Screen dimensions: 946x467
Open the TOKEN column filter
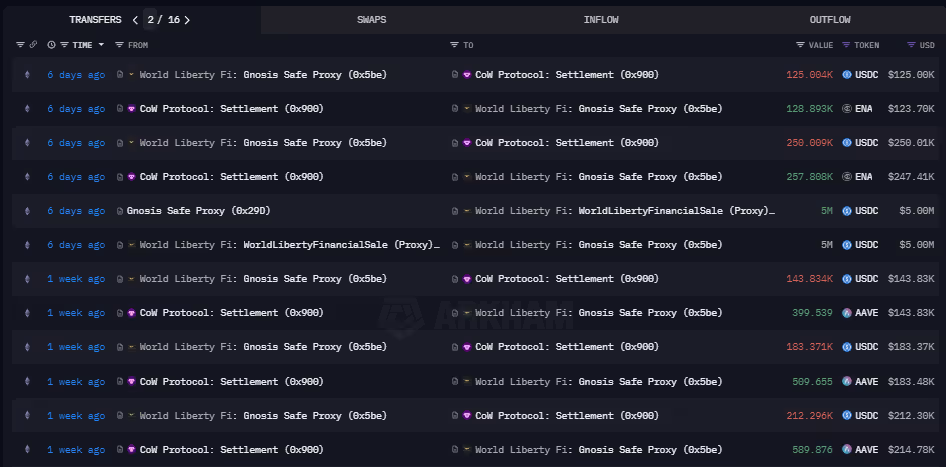coord(846,45)
